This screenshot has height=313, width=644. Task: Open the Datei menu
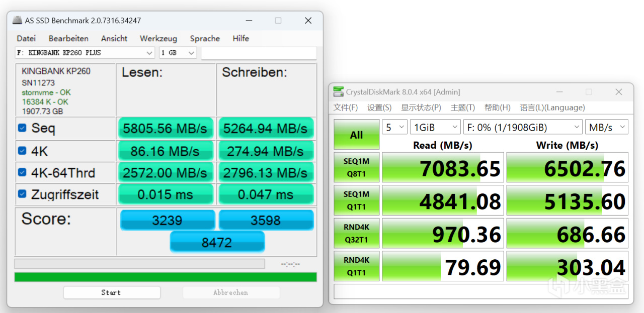(26, 38)
